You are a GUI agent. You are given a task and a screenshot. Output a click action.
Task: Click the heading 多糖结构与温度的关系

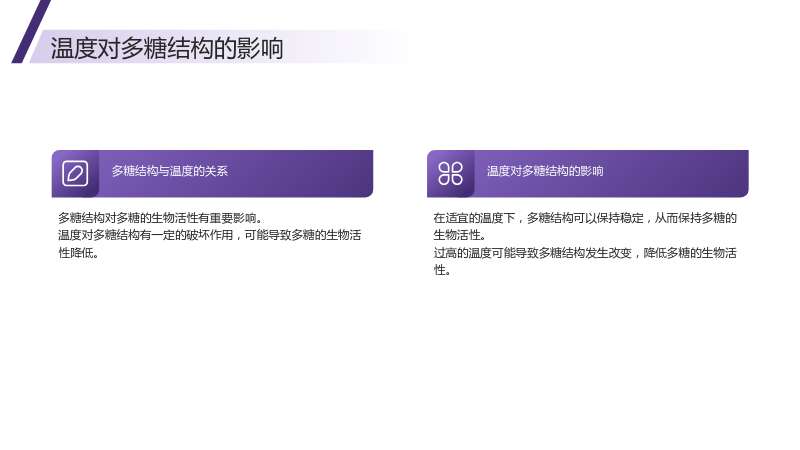170,171
